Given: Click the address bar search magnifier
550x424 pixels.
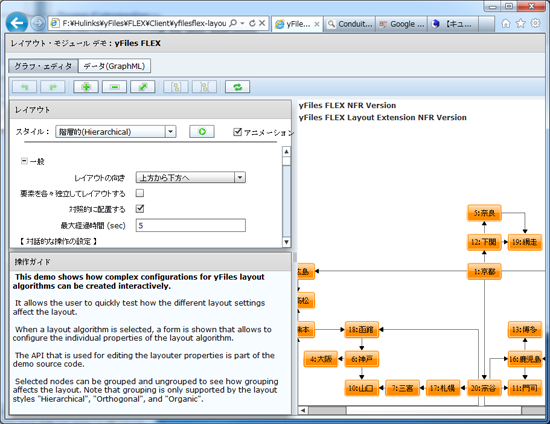Looking at the screenshot, I should point(233,23).
